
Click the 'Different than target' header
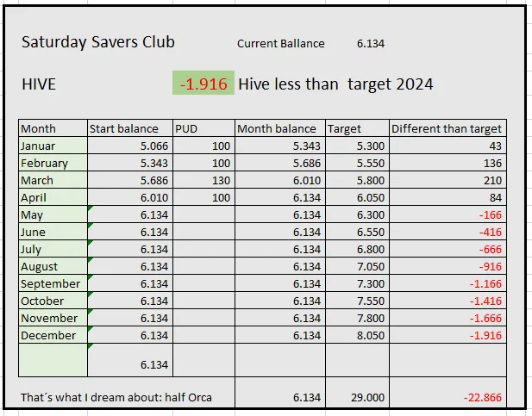pyautogui.click(x=448, y=128)
